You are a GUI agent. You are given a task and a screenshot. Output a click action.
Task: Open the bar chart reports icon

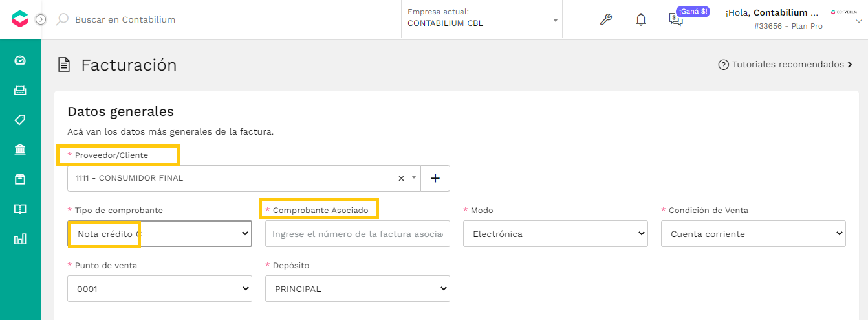click(x=20, y=239)
